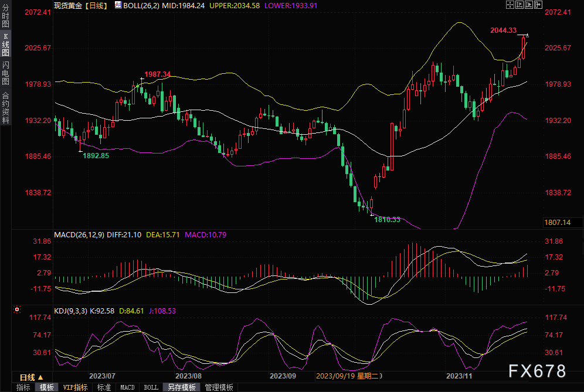584x392 pixels.
Task: Click the shift chart left icon
Action: pyautogui.click(x=519, y=5)
